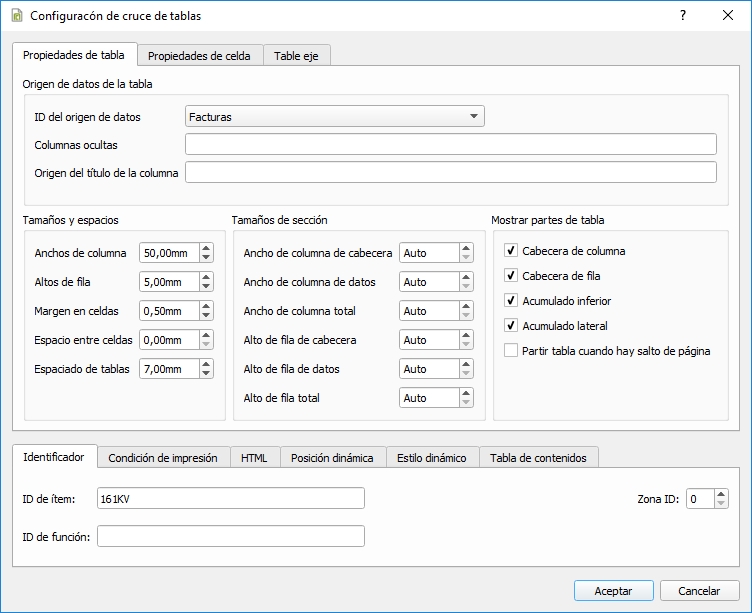Screen dimensions: 752x613
Task: Open the Estilo dinámico tab
Action: click(x=431, y=458)
